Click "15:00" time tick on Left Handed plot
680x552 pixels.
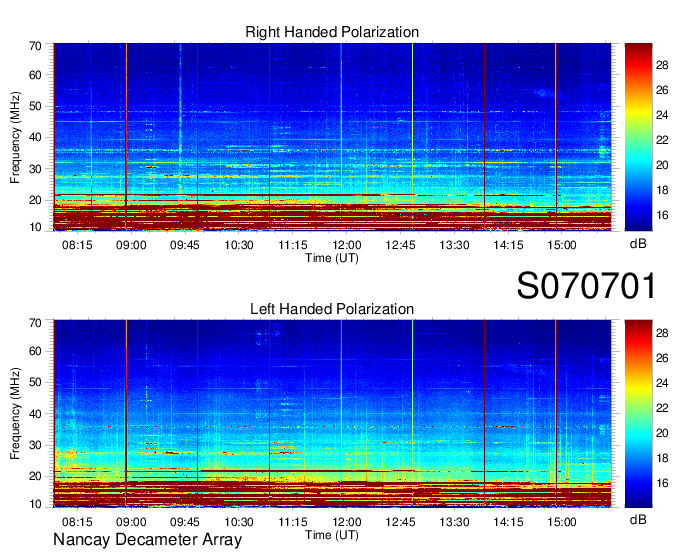point(562,522)
